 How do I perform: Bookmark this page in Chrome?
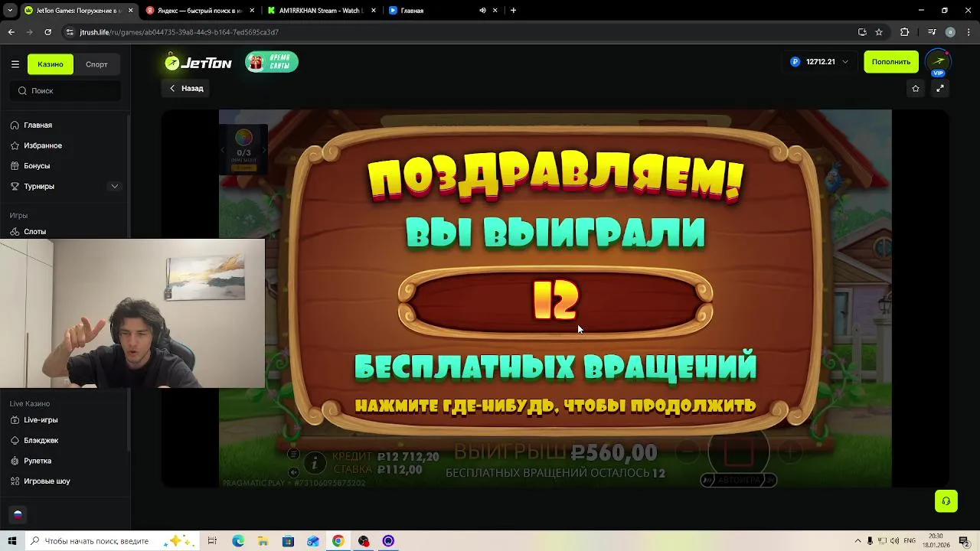click(x=879, y=32)
